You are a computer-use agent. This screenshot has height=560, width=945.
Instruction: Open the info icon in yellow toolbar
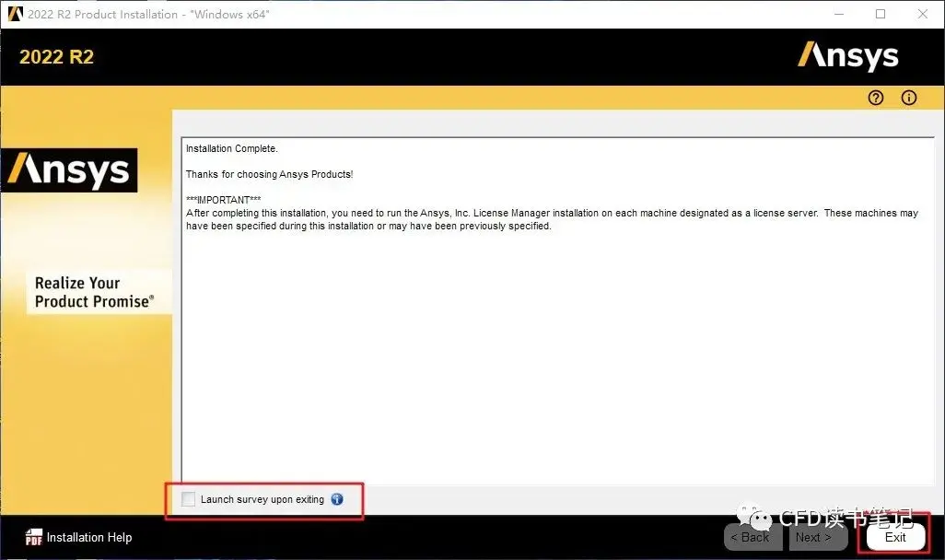[909, 98]
